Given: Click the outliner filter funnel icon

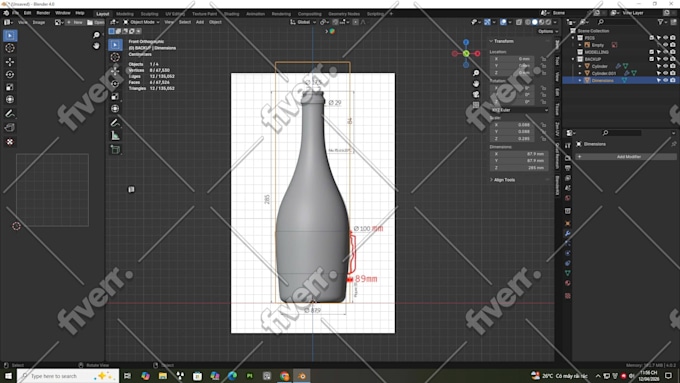Looking at the screenshot, I should (x=660, y=22).
